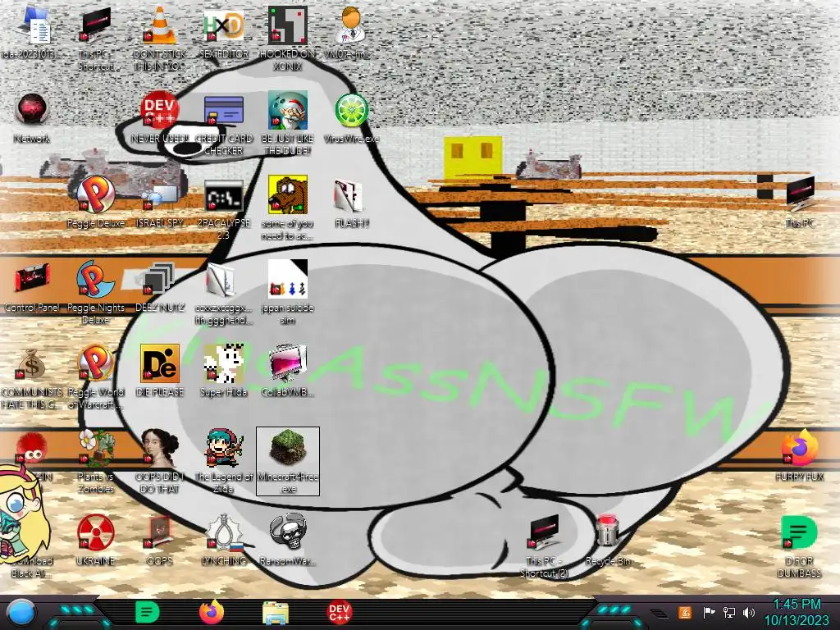Open the VM0Technic... doctor icon
The image size is (840, 630).
pyautogui.click(x=351, y=32)
